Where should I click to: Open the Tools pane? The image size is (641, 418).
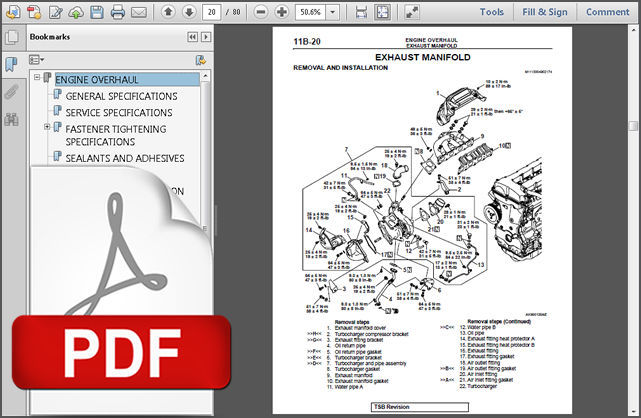coord(491,12)
